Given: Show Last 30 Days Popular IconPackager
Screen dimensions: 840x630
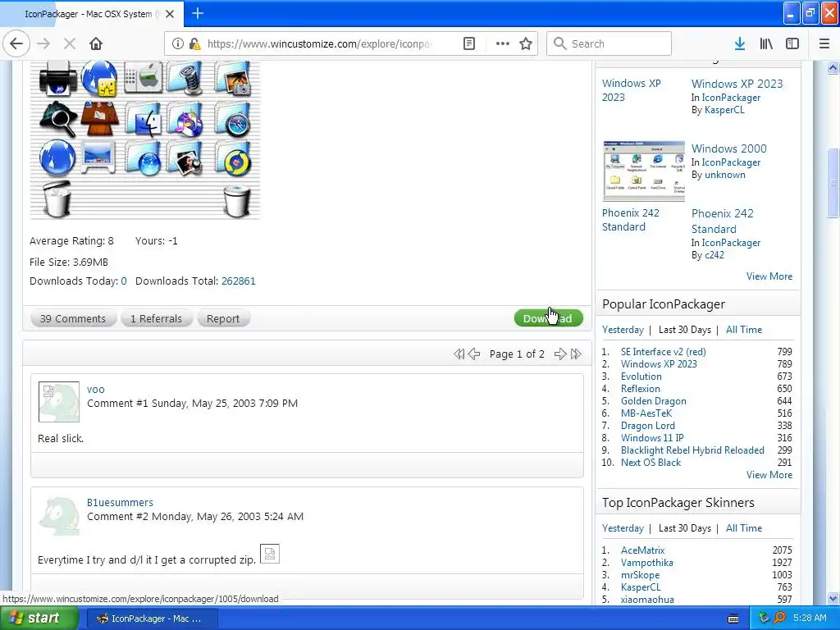Looking at the screenshot, I should 685,330.
